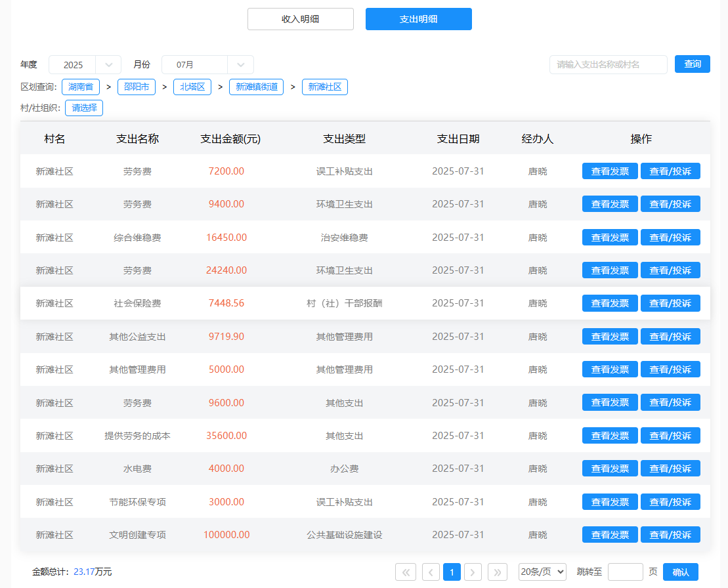
Task: Click the previous page arrow icon
Action: point(431,572)
